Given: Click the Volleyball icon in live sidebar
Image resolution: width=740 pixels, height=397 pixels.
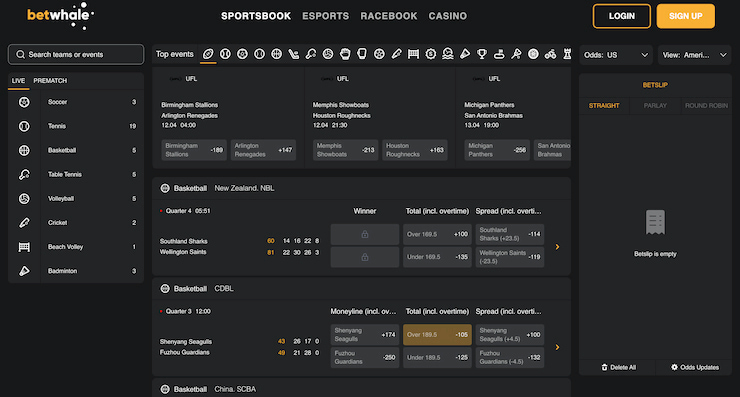Looking at the screenshot, I should 24,199.
